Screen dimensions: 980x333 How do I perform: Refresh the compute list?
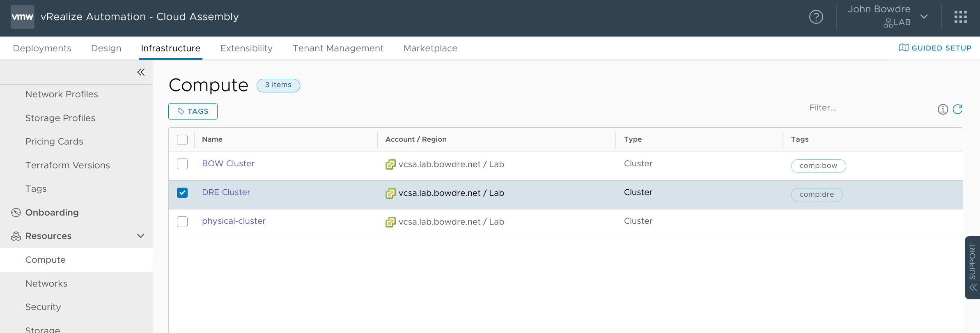pos(958,109)
